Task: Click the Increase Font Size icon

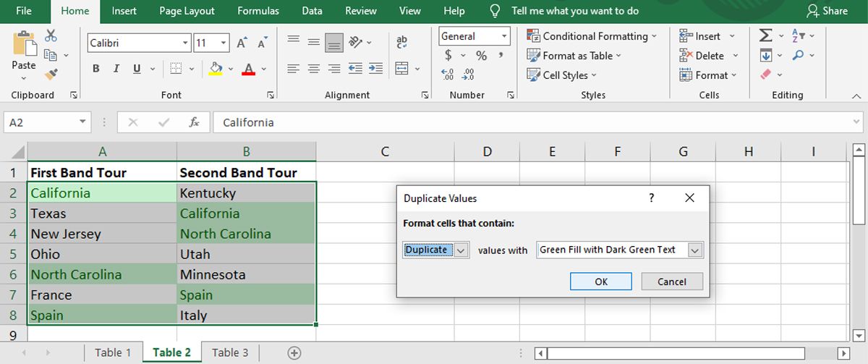Action: (x=242, y=43)
